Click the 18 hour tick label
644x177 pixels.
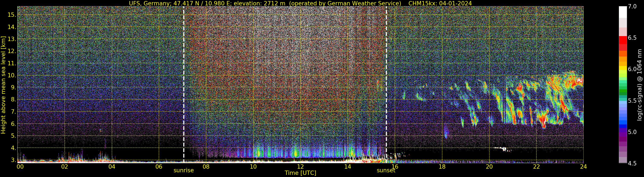click(442, 166)
